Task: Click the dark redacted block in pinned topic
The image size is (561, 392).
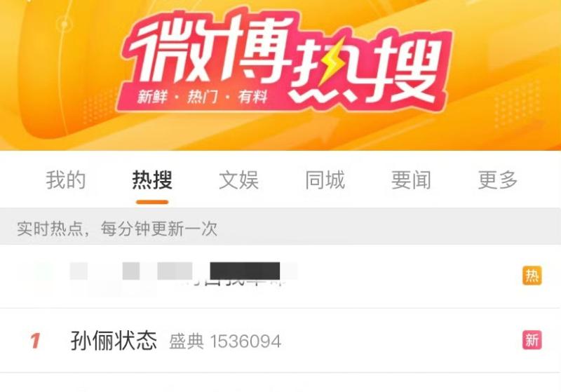Action: [x=245, y=271]
